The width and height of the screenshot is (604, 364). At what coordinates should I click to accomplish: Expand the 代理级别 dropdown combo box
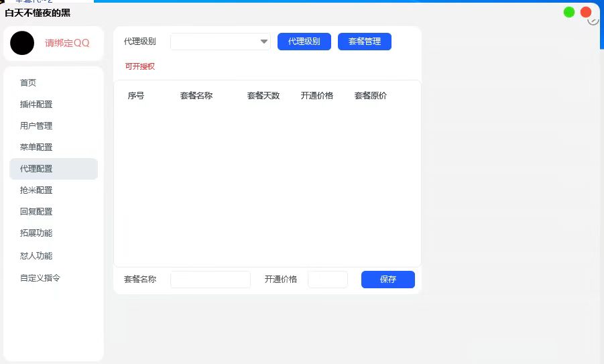[x=221, y=42]
